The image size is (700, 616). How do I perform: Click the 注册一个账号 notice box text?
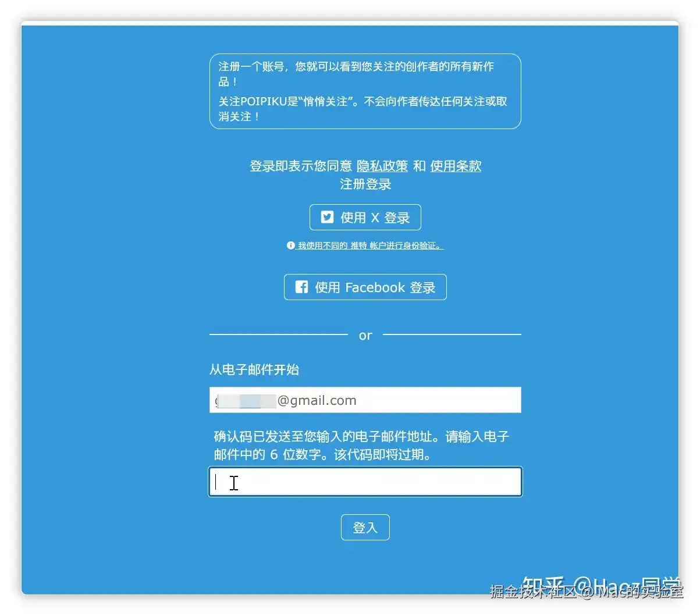tap(356, 74)
